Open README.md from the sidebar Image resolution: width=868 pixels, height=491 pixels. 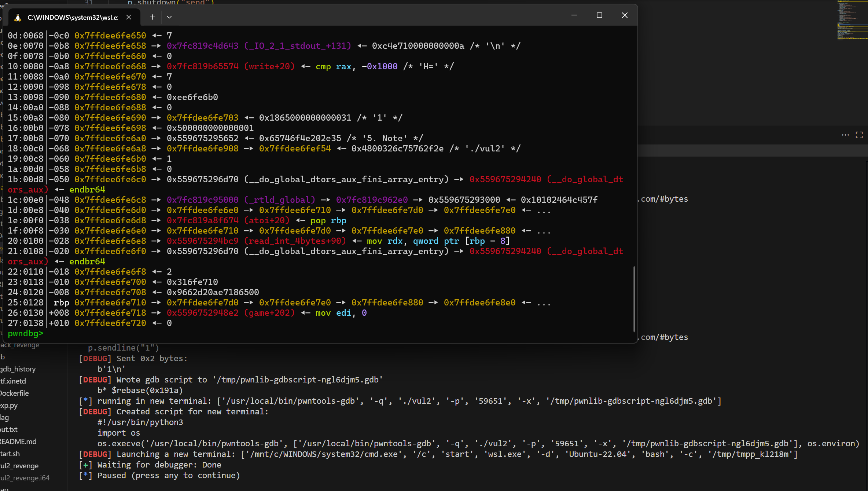(18, 441)
